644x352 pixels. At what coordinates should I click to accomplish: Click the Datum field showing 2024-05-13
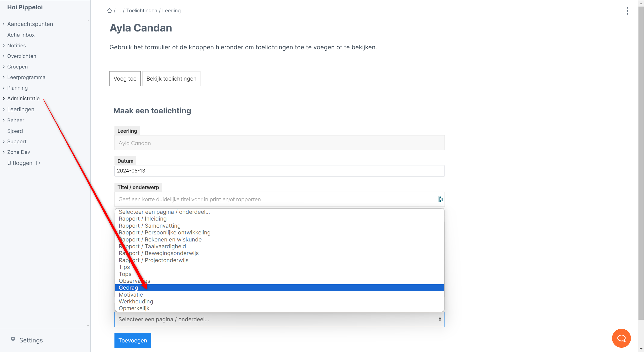279,171
